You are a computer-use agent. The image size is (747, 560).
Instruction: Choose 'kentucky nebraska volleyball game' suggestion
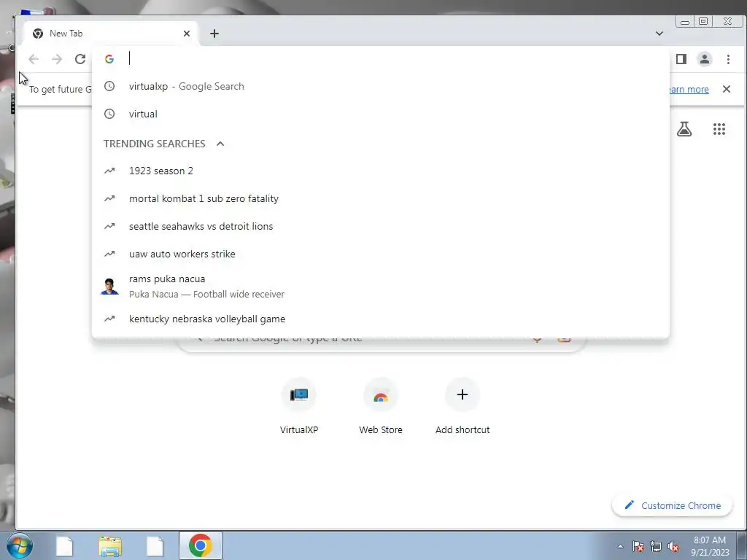tap(381, 319)
